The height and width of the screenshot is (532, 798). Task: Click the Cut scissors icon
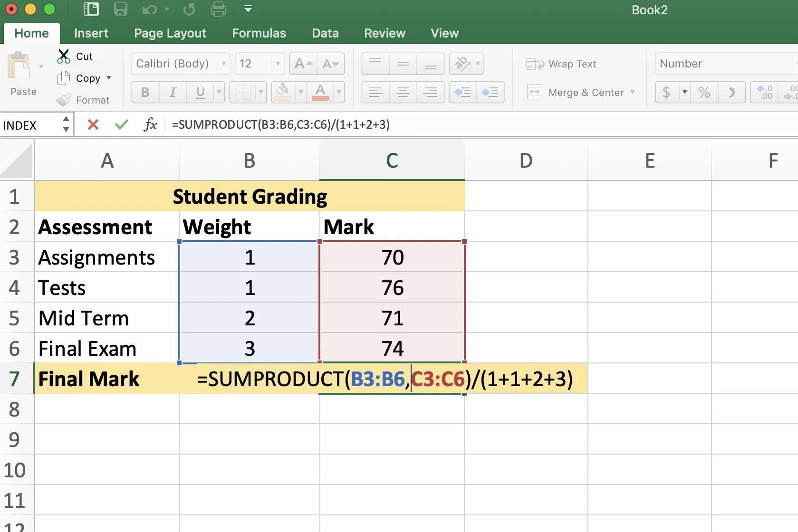click(63, 56)
